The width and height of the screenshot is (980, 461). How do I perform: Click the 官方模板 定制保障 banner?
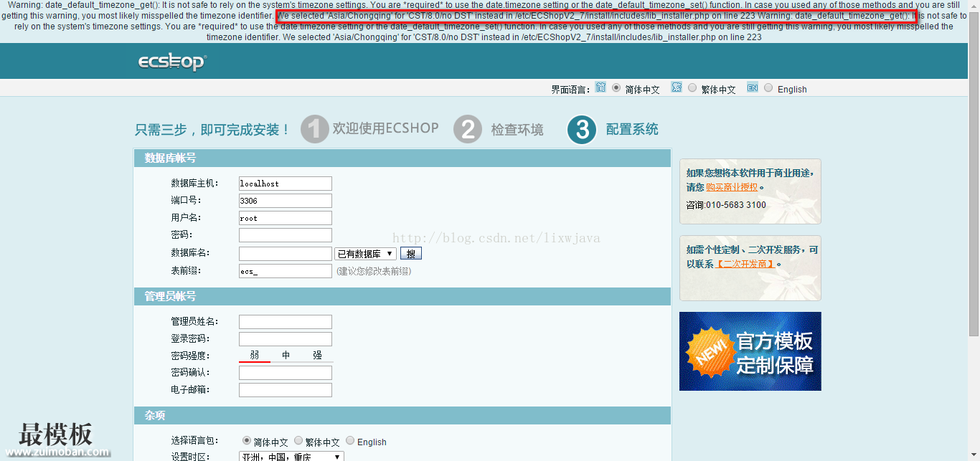coord(750,351)
